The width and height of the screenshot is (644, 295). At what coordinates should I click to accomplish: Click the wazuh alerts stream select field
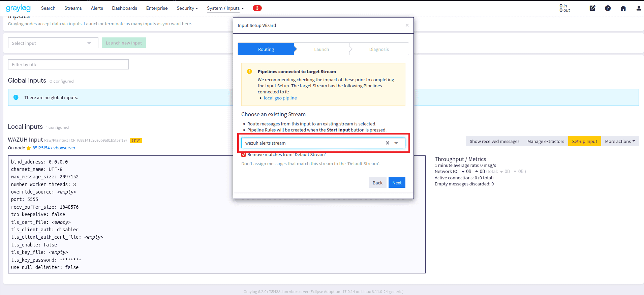(323, 143)
